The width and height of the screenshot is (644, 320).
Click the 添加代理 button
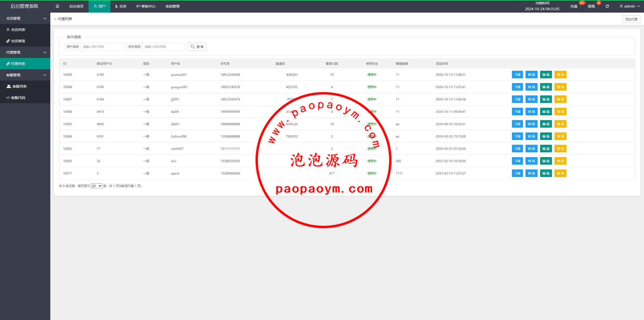click(631, 19)
